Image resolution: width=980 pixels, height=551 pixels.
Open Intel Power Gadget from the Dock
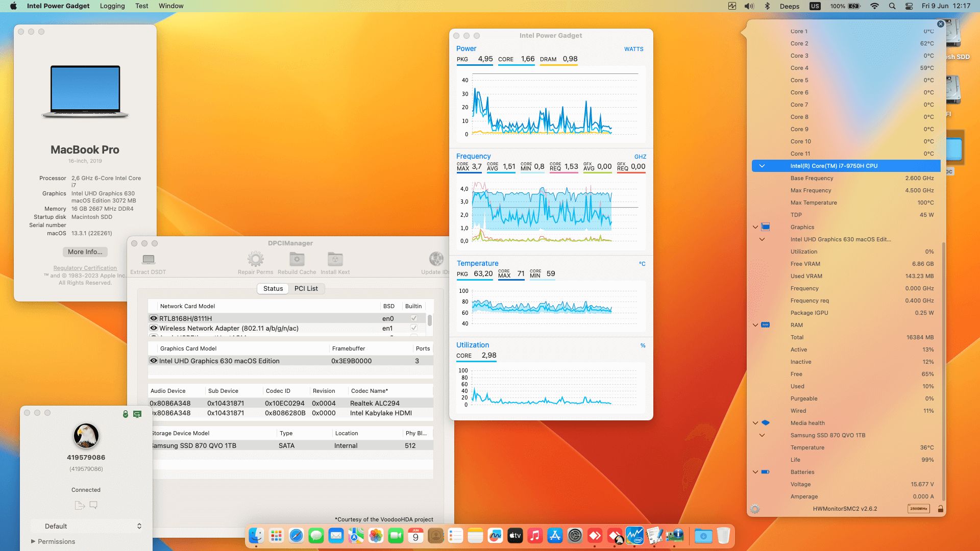(x=634, y=536)
